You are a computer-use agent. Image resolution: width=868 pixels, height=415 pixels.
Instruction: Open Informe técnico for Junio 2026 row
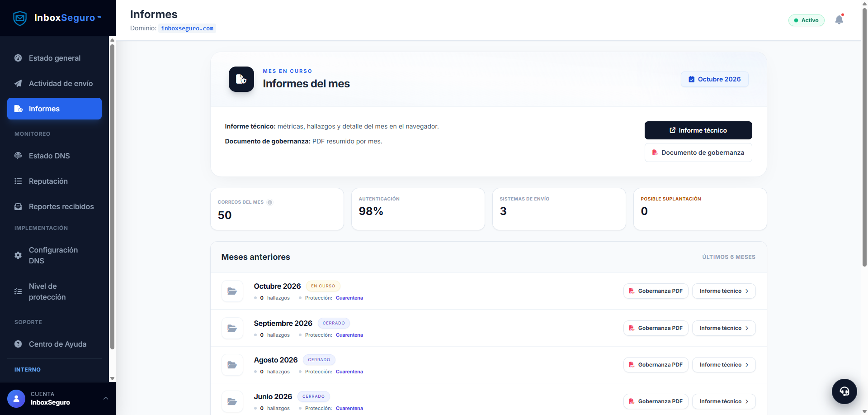tap(723, 401)
